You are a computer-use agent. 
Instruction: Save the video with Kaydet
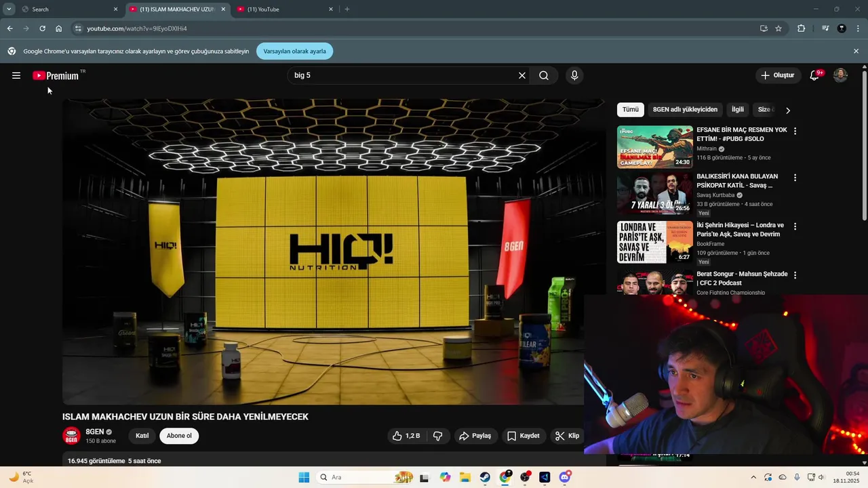click(524, 436)
